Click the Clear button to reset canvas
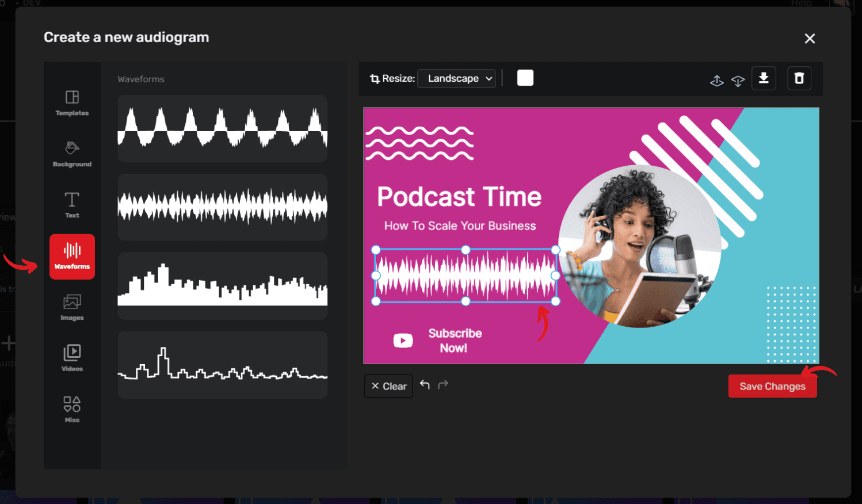 pos(388,385)
